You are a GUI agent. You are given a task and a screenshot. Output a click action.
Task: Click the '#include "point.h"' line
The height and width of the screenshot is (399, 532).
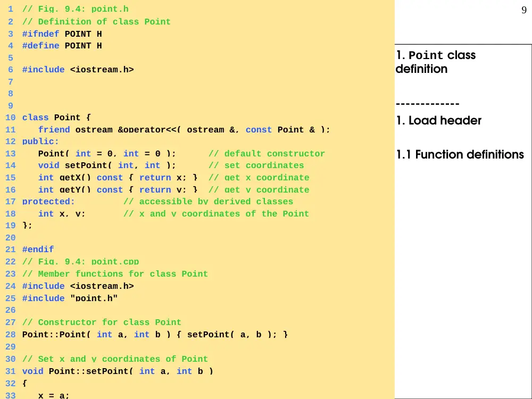pos(70,298)
